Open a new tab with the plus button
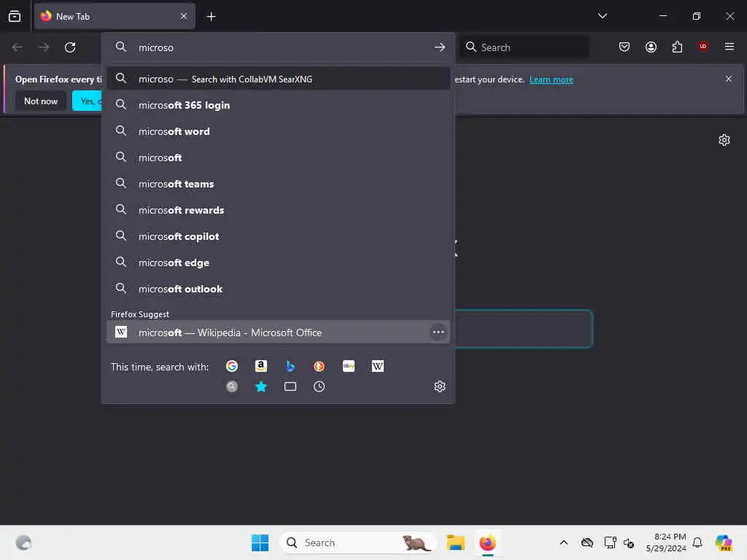This screenshot has height=560, width=747. pyautogui.click(x=211, y=17)
